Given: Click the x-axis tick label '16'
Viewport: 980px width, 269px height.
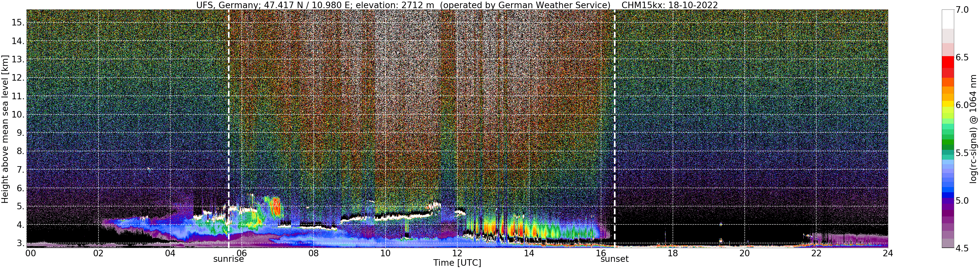Looking at the screenshot, I should click(x=601, y=253).
